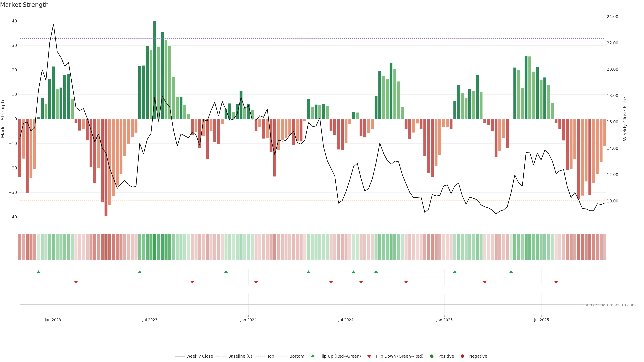Click the red Flip Down triangle legend icon

pyautogui.click(x=369, y=356)
